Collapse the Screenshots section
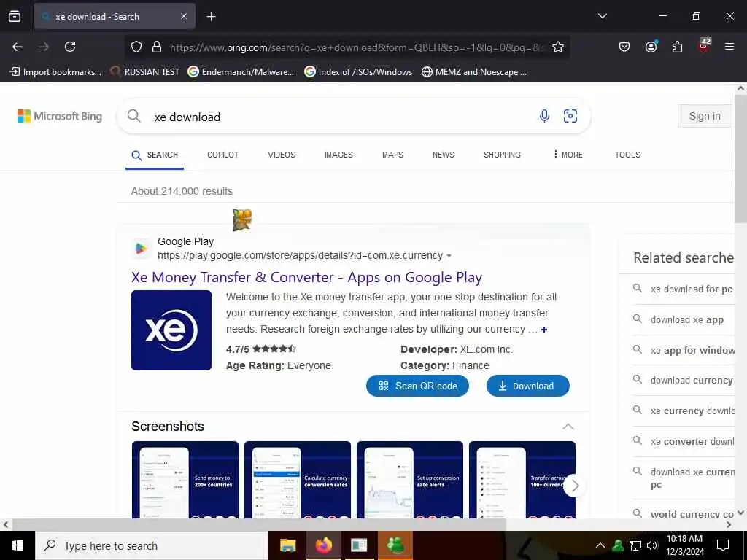The height and width of the screenshot is (560, 747). [568, 426]
